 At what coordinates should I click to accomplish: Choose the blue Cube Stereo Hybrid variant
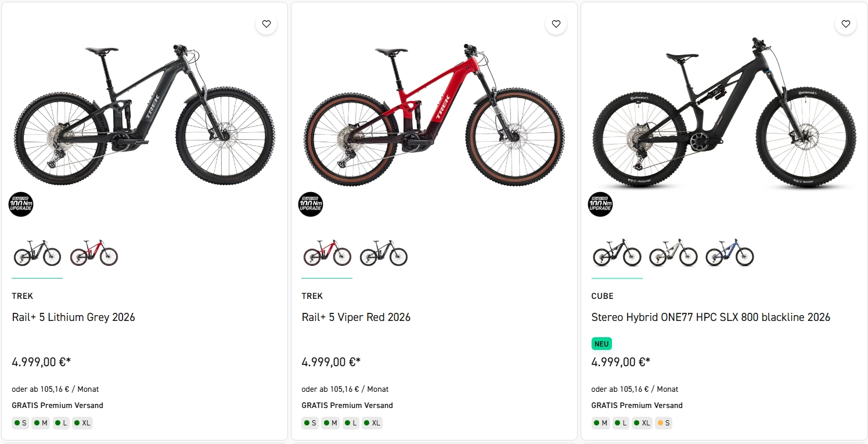tap(730, 253)
